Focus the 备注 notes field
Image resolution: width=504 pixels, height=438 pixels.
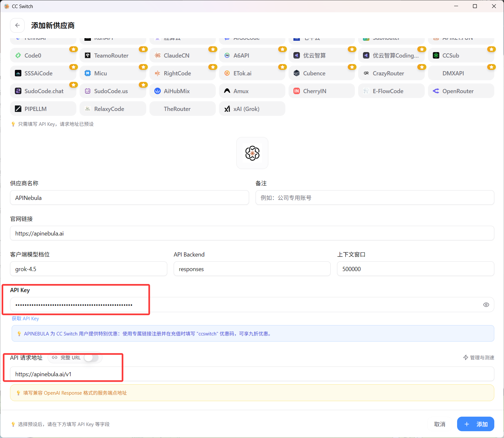pyautogui.click(x=375, y=198)
